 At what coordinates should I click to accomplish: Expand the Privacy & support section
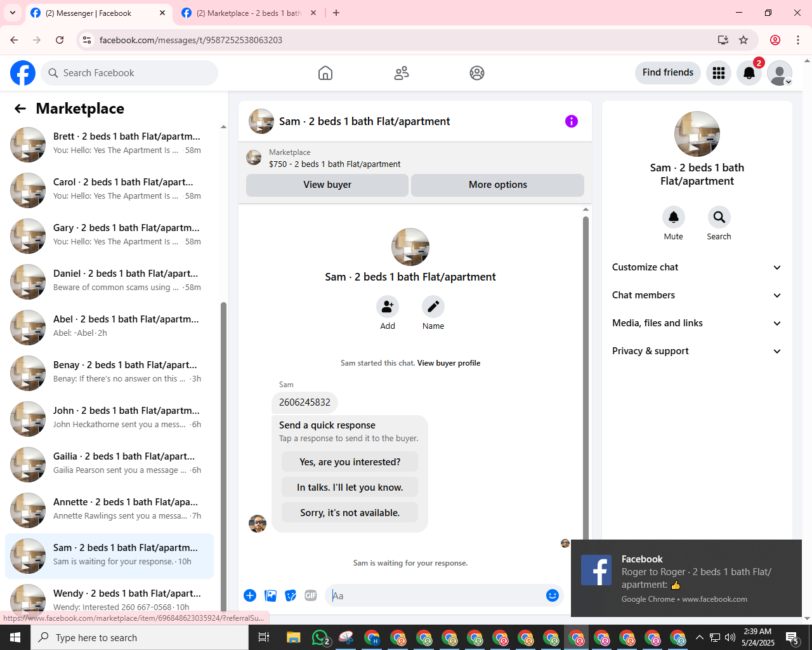point(697,351)
